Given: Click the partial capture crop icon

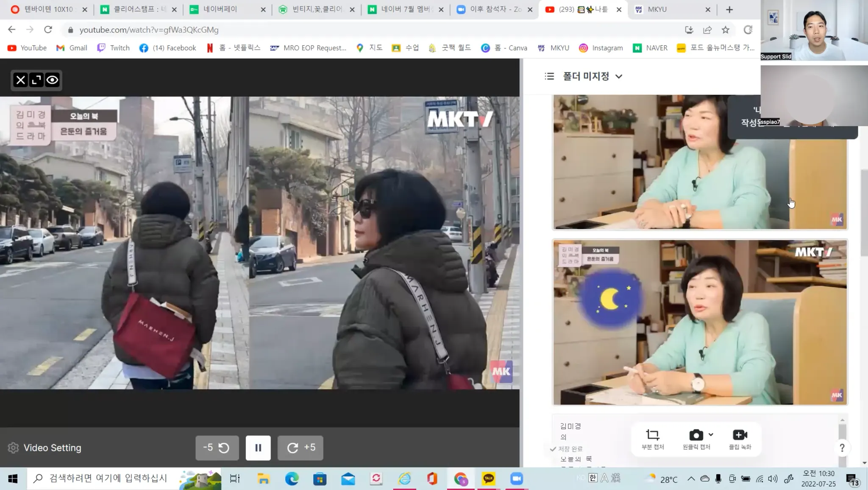Looking at the screenshot, I should pos(652,435).
